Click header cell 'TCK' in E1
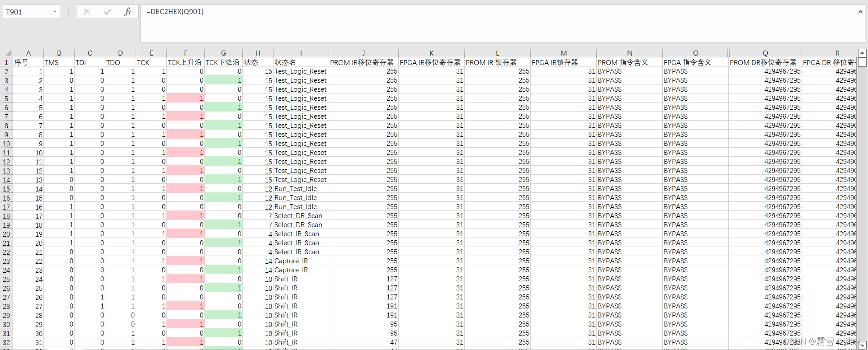868x350 pixels. [x=151, y=62]
